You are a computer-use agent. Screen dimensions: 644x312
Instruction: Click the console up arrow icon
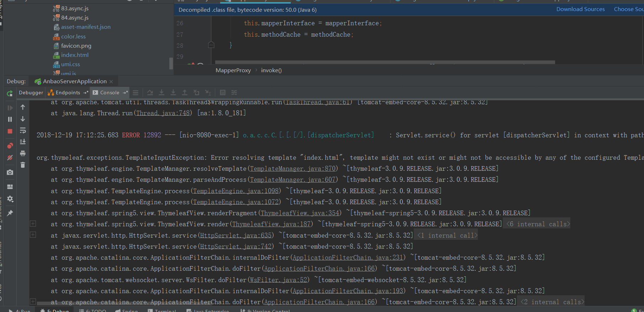coord(23,107)
